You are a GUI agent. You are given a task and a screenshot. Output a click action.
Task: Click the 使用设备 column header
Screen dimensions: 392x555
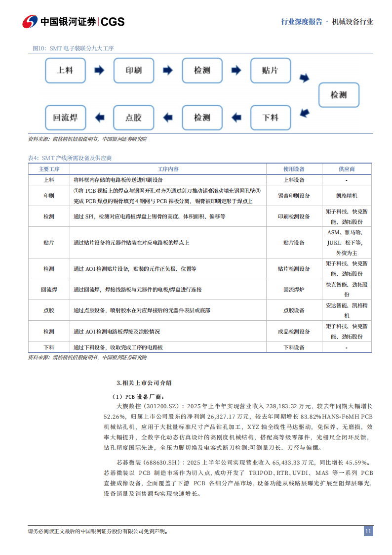[294, 169]
